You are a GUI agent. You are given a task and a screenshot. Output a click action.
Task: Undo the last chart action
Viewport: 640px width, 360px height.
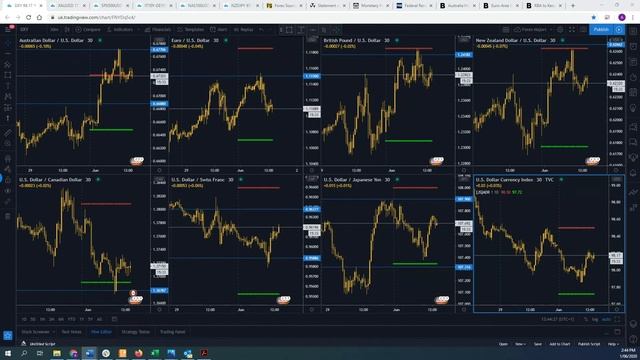click(261, 29)
